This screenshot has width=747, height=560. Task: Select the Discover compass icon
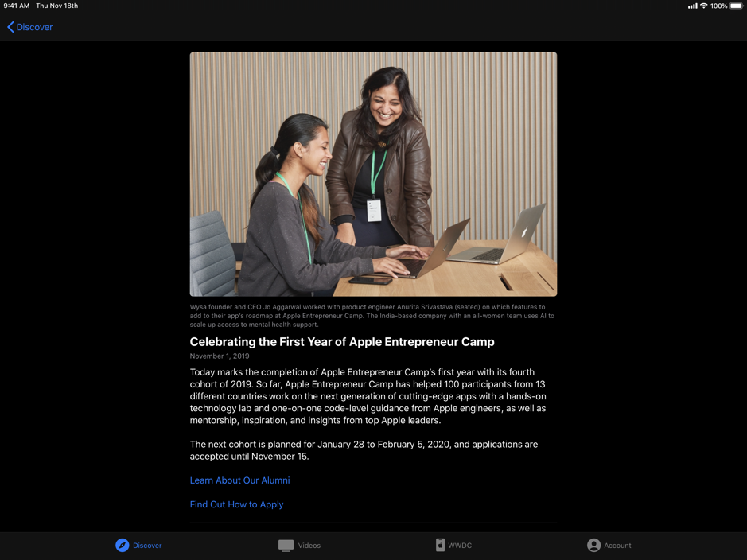(123, 545)
